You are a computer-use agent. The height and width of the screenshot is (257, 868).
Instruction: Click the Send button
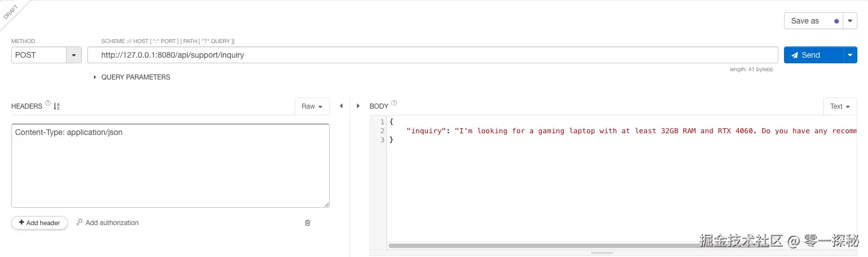click(x=813, y=55)
